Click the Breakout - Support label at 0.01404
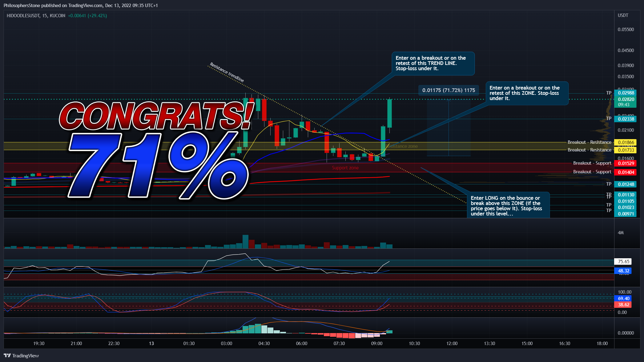 click(x=592, y=172)
